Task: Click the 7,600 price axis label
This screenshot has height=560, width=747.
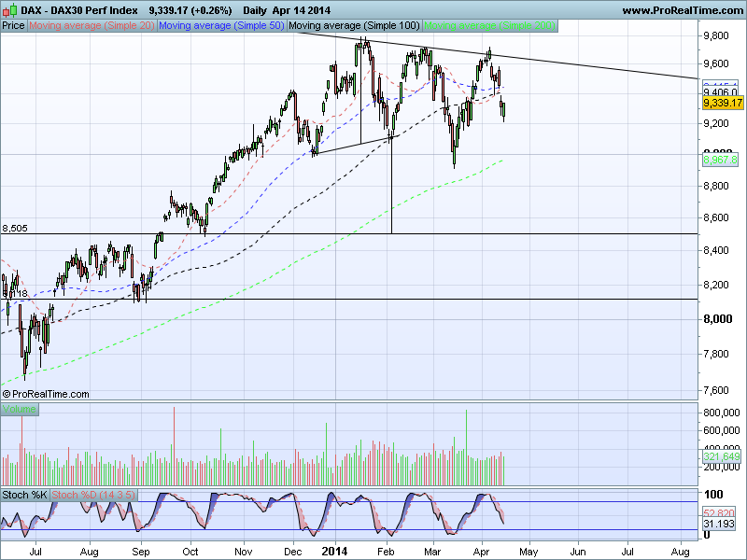Action: [716, 390]
